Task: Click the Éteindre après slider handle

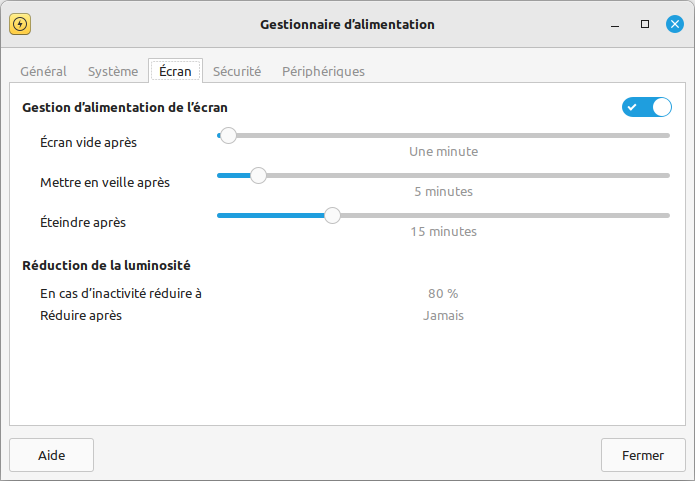Action: [x=332, y=215]
